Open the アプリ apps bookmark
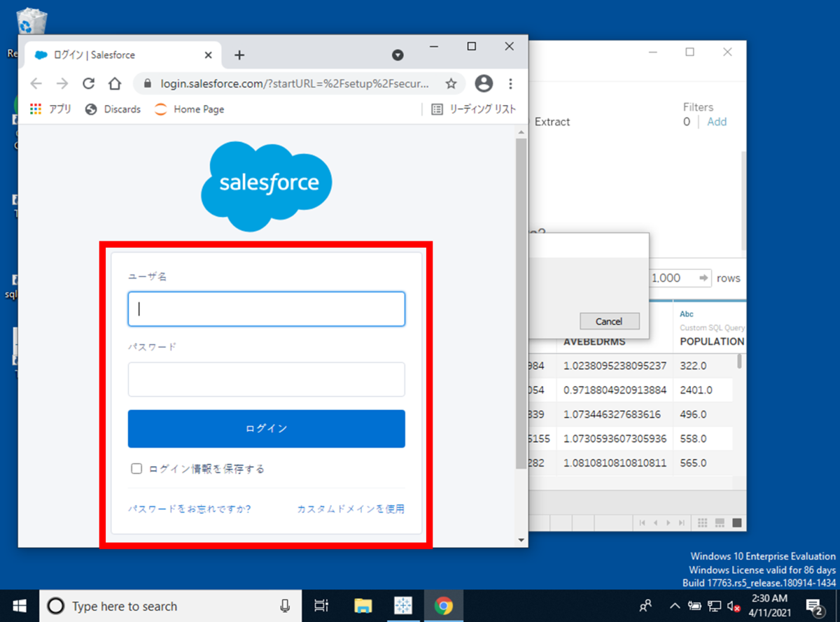This screenshot has height=622, width=840. point(51,109)
